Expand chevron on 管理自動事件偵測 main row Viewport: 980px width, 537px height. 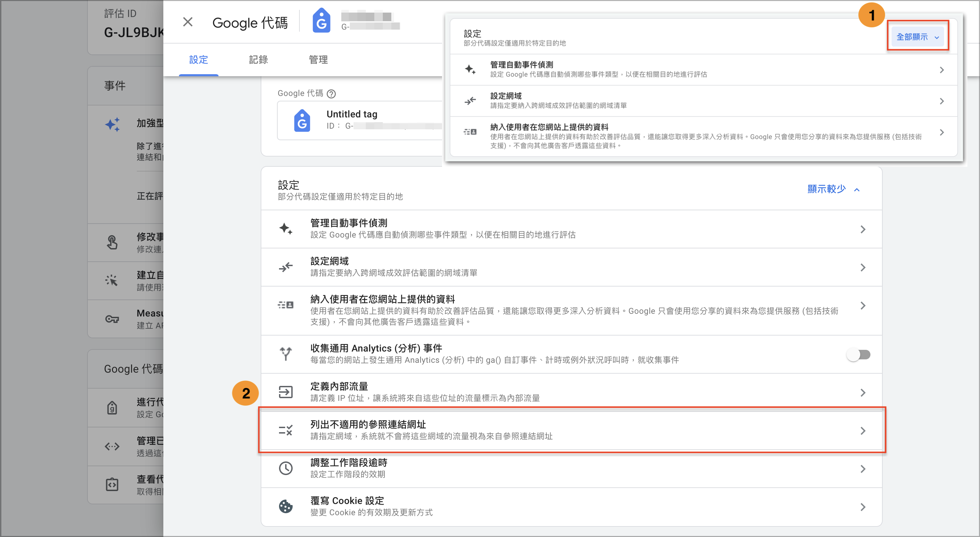[x=863, y=229]
